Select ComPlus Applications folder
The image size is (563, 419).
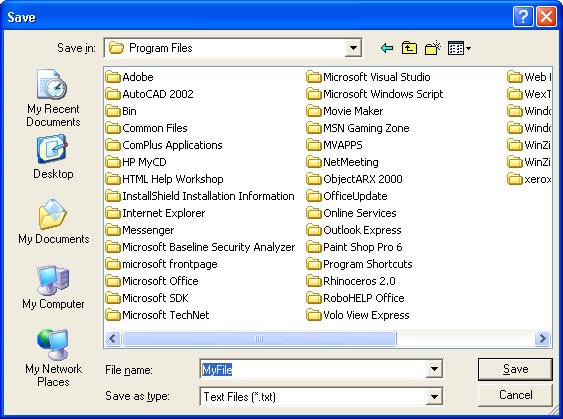pos(164,145)
